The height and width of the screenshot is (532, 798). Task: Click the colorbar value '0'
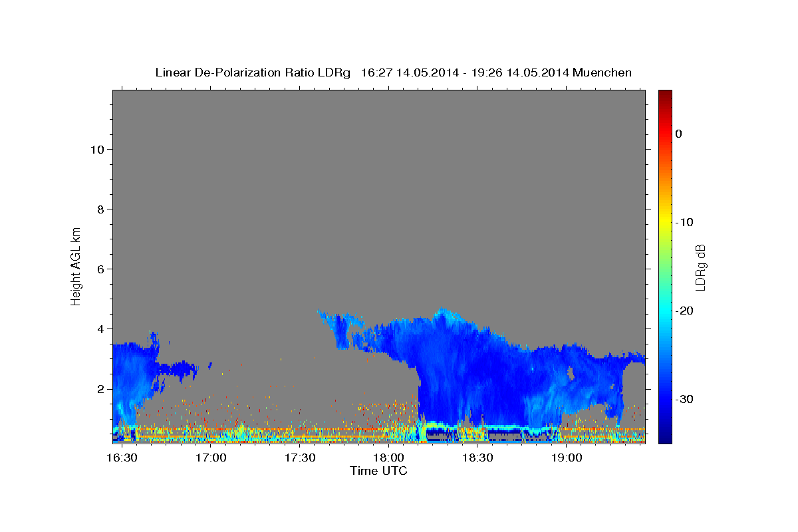coord(679,134)
